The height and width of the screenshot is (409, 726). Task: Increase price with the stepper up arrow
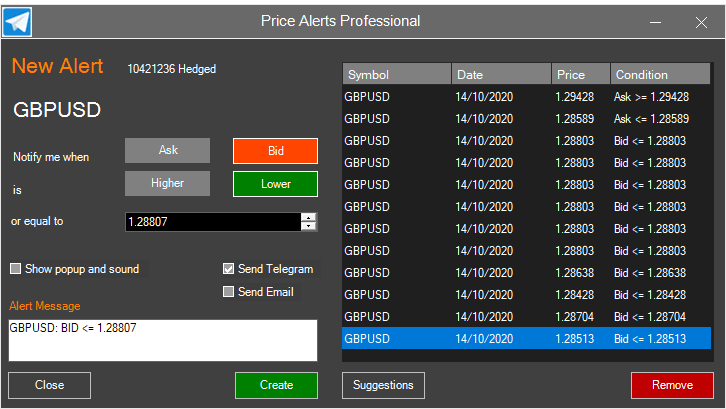click(x=309, y=218)
